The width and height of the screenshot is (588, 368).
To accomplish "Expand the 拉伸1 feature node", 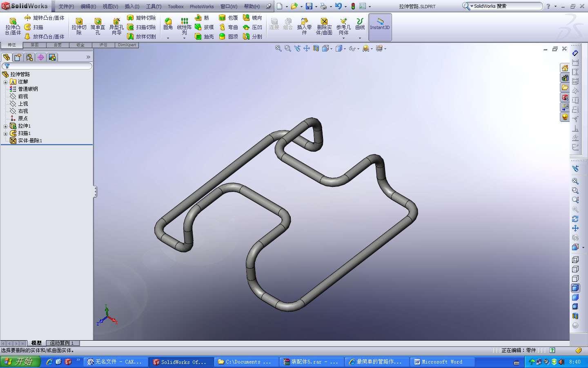I will [6, 126].
